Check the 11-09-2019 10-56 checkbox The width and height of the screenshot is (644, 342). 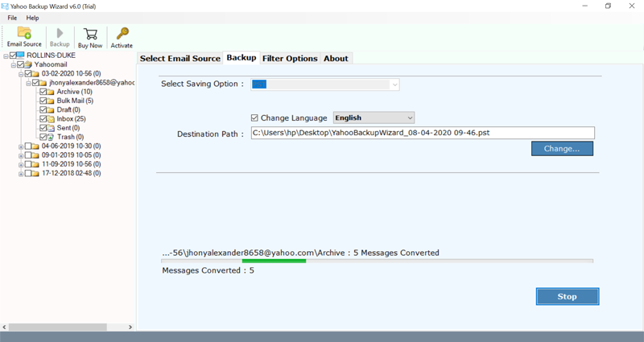pyautogui.click(x=28, y=164)
